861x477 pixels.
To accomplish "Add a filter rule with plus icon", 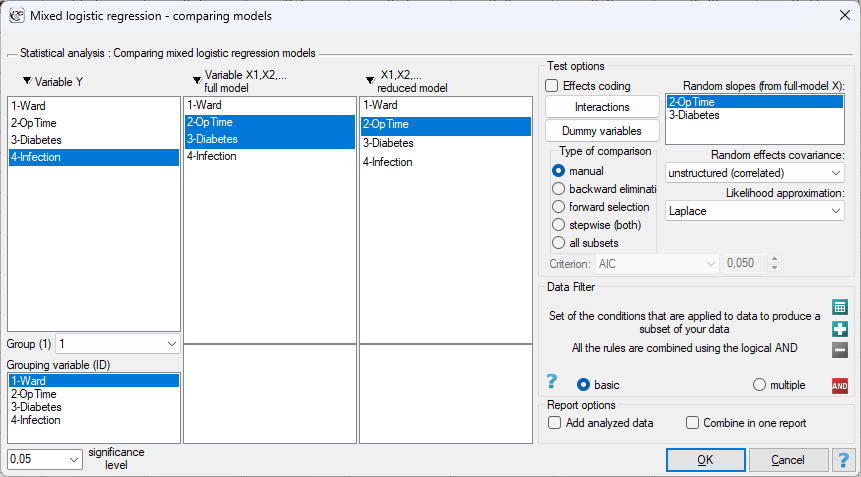I will [840, 329].
